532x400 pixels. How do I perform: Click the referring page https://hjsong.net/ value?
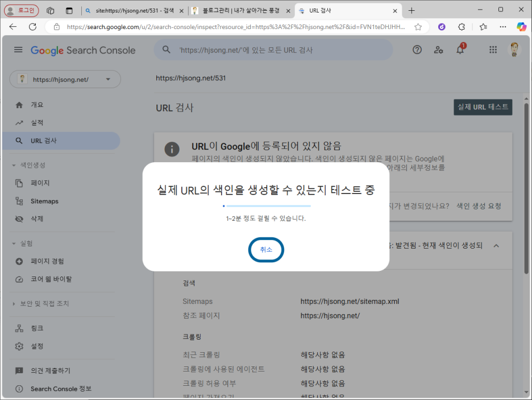click(x=330, y=315)
